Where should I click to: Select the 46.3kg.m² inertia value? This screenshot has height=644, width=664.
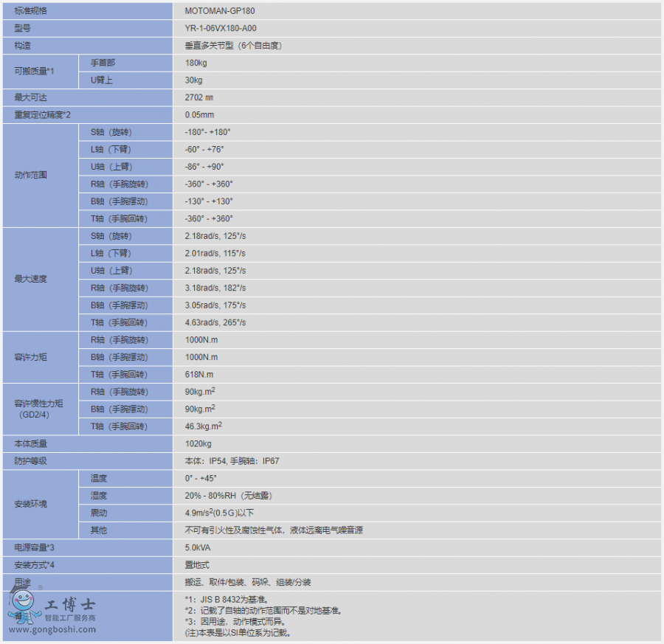click(x=204, y=426)
